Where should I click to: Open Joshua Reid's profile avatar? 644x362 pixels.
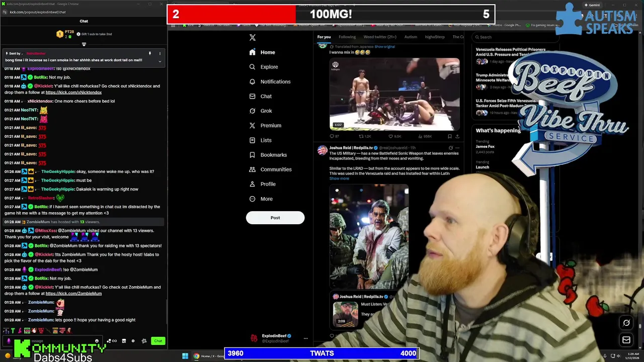click(x=322, y=150)
